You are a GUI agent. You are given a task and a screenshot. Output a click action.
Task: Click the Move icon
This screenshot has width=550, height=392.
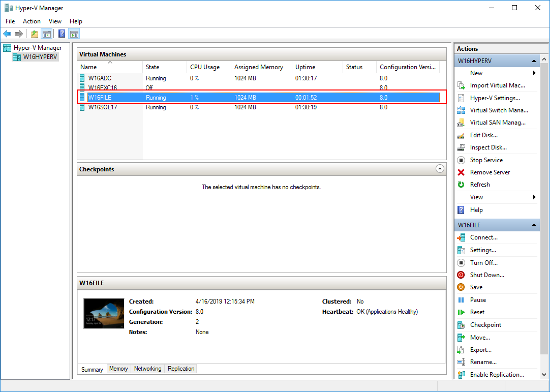pos(461,337)
